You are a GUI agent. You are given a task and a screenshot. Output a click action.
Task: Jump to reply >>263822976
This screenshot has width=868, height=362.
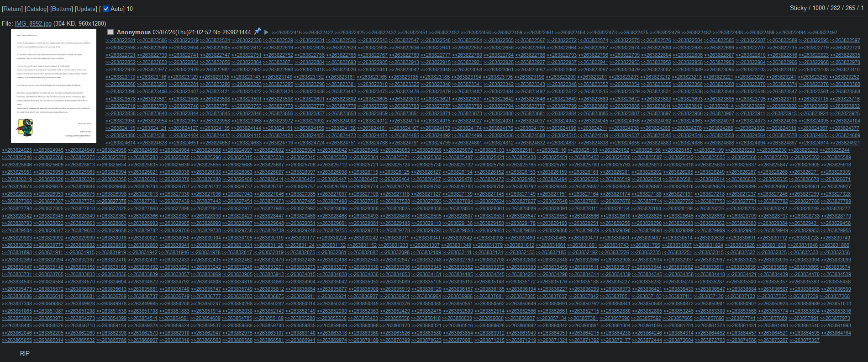click(x=121, y=69)
